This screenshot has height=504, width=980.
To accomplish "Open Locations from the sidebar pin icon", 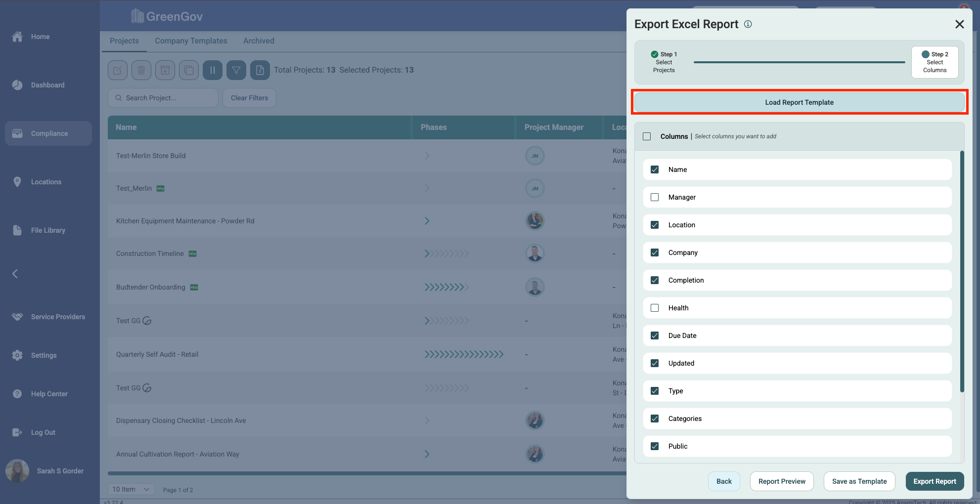I will pyautogui.click(x=17, y=182).
